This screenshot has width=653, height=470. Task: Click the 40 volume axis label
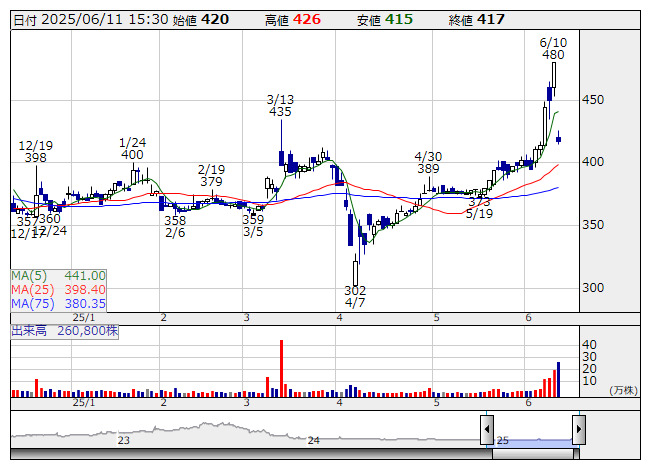point(589,345)
